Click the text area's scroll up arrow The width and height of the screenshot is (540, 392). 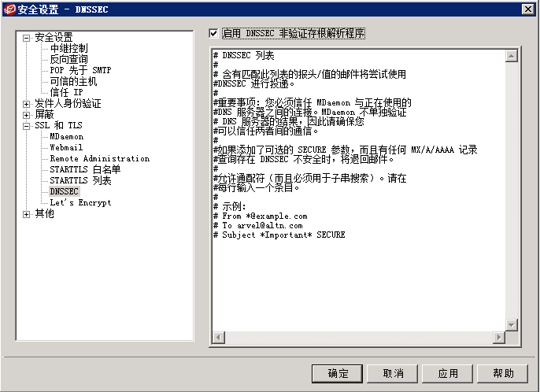[x=512, y=56]
